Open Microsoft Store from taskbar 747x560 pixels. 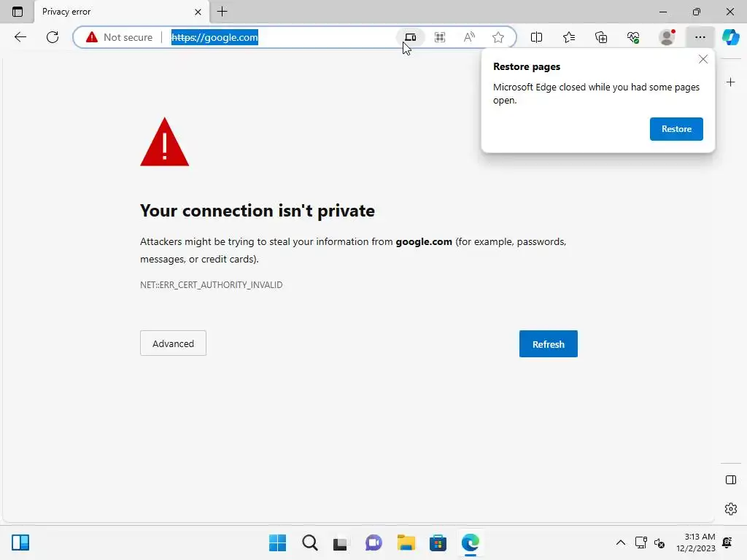[x=438, y=542]
